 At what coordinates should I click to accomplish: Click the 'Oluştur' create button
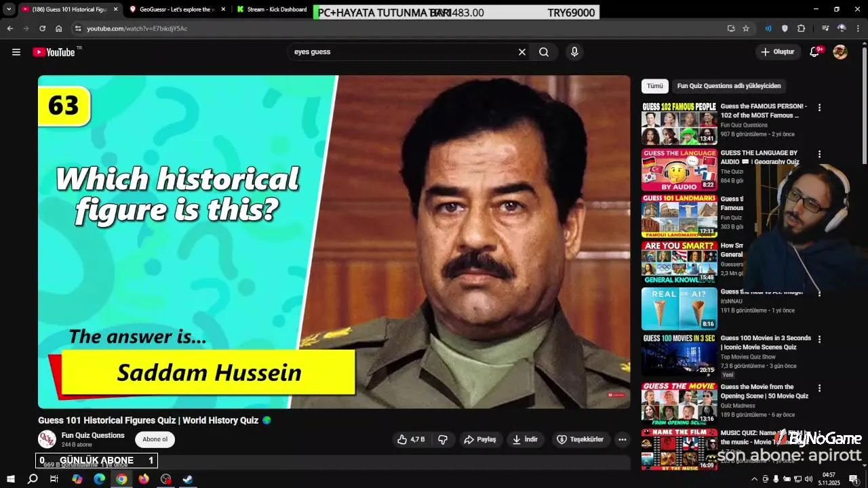(x=777, y=52)
